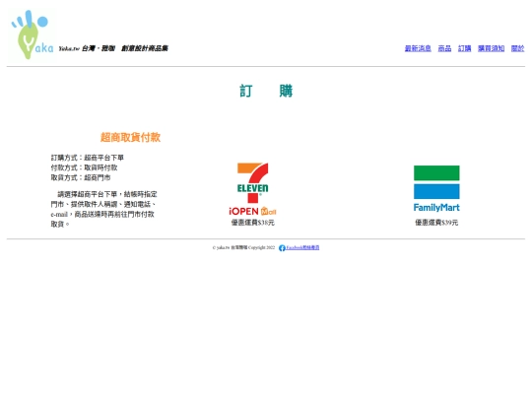Click the Yaka logo image

(33, 34)
